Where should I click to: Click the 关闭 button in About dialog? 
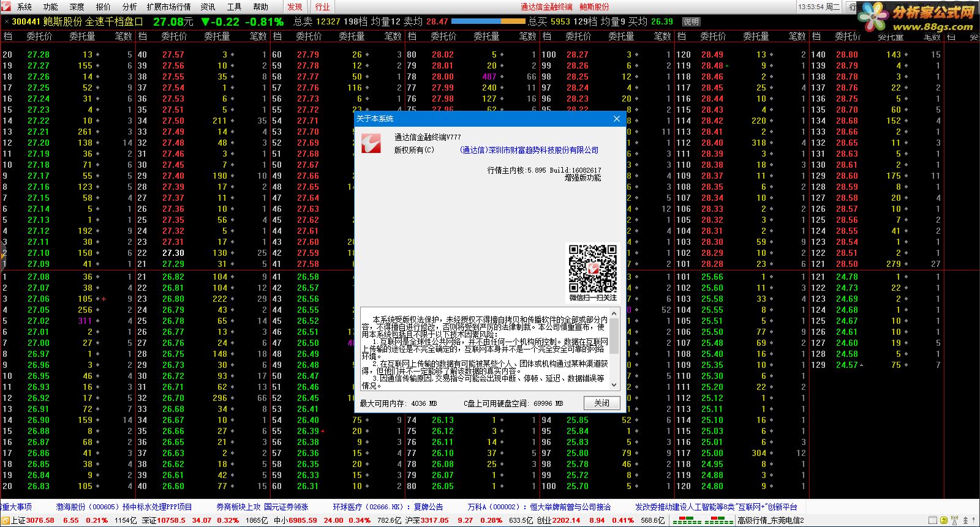click(x=601, y=403)
